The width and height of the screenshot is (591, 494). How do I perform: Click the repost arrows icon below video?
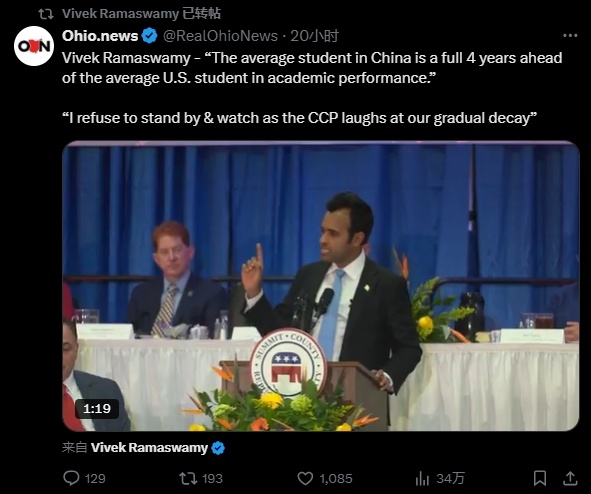[x=188, y=478]
